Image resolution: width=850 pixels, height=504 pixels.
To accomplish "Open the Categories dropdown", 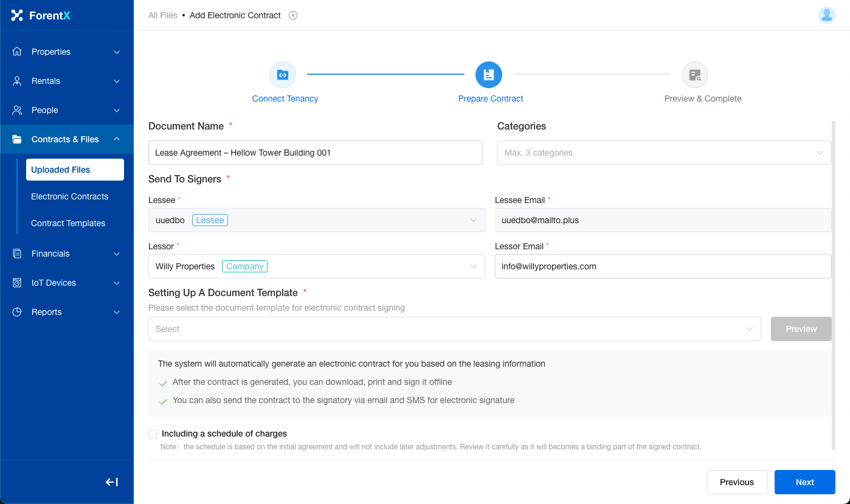I will tap(663, 153).
